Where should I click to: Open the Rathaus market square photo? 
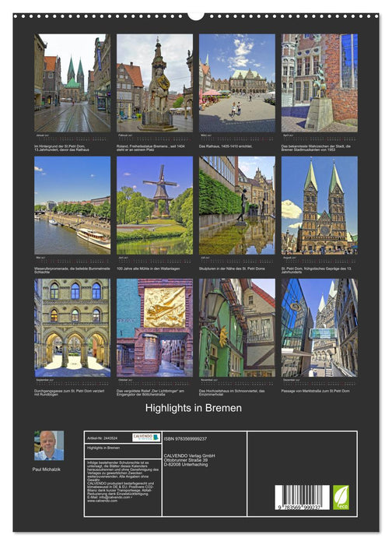point(237,83)
